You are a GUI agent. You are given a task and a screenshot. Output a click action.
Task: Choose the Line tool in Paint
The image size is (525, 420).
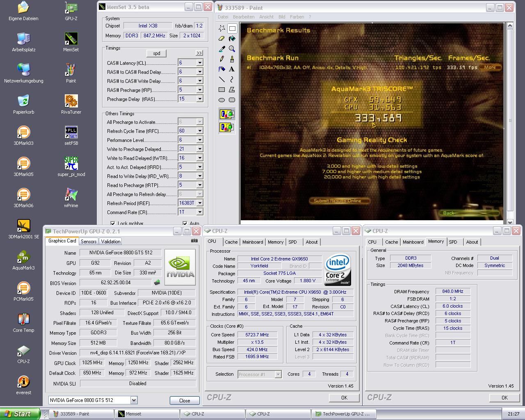click(222, 80)
